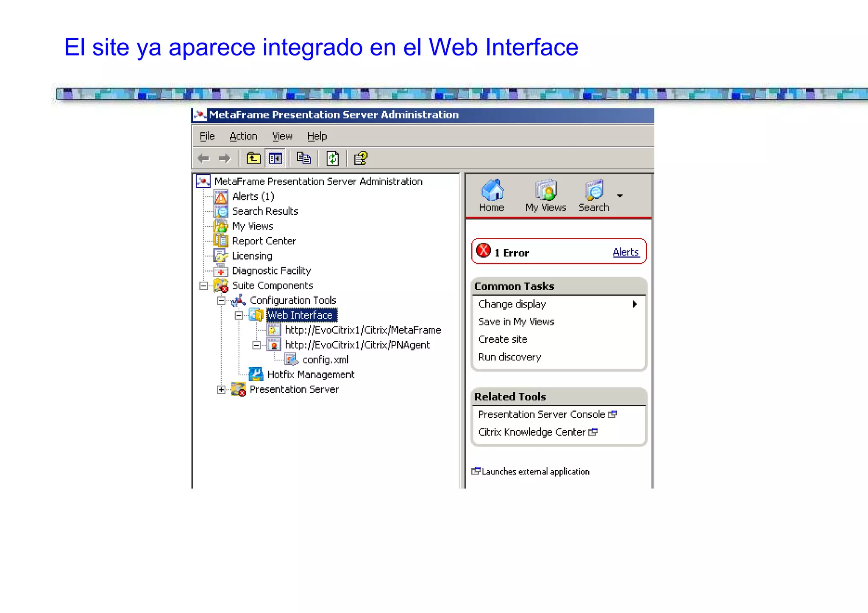Select the highlighted Web Interface label
Viewport: 868px width, 613px height.
tap(301, 315)
